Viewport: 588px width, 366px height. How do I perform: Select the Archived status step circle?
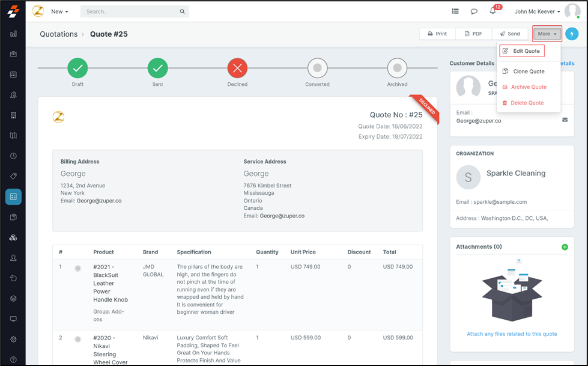tap(397, 69)
